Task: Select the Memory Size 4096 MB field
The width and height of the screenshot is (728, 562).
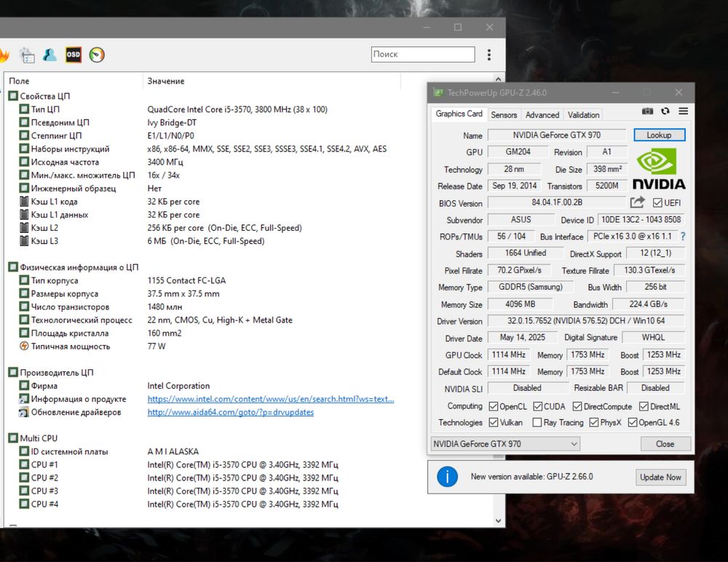Action: click(520, 304)
